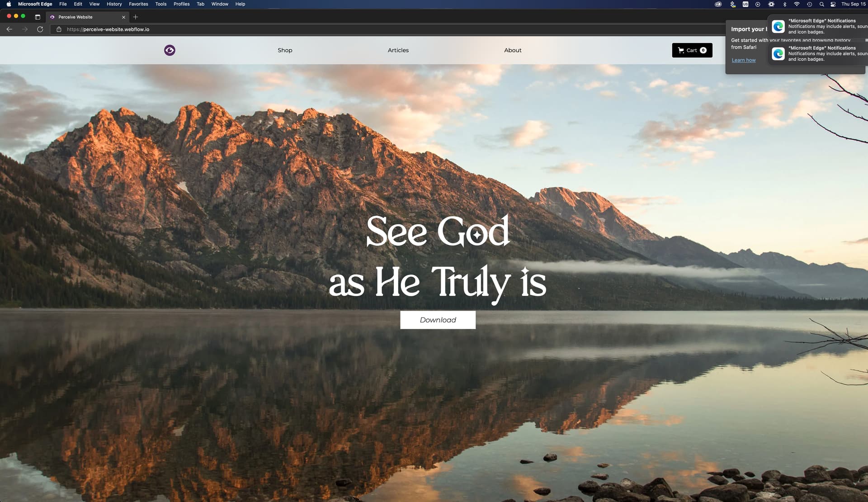Go back with the left arrow icon
868x502 pixels.
9,29
